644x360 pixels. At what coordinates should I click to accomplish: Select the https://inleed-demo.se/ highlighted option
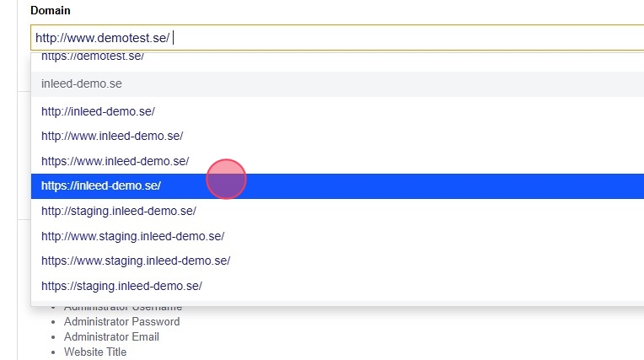click(101, 186)
